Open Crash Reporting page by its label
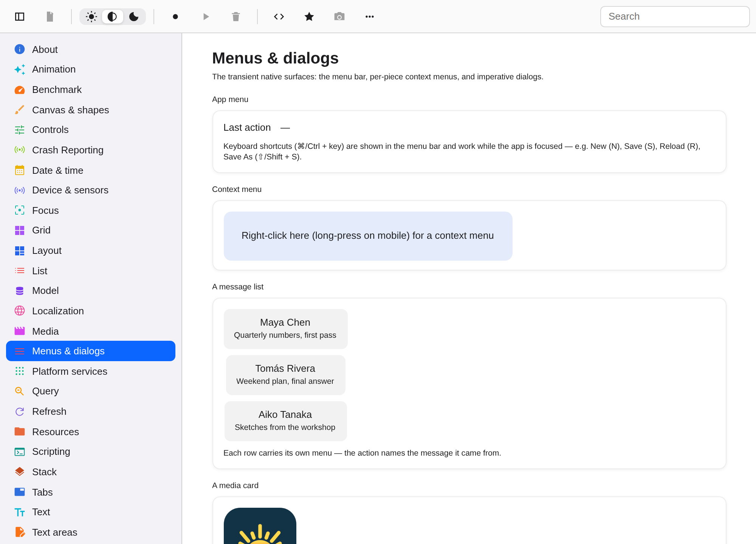This screenshot has height=544, width=756. [68, 150]
